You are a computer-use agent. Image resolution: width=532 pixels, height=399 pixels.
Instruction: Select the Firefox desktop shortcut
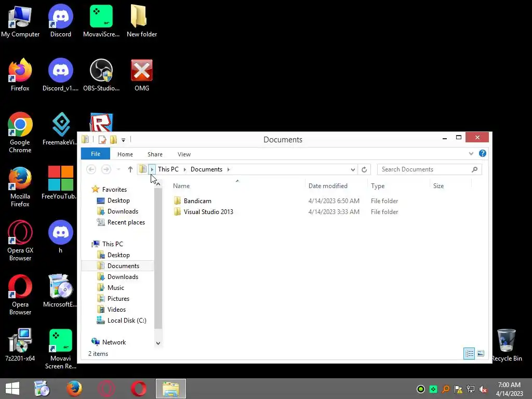[x=20, y=75]
